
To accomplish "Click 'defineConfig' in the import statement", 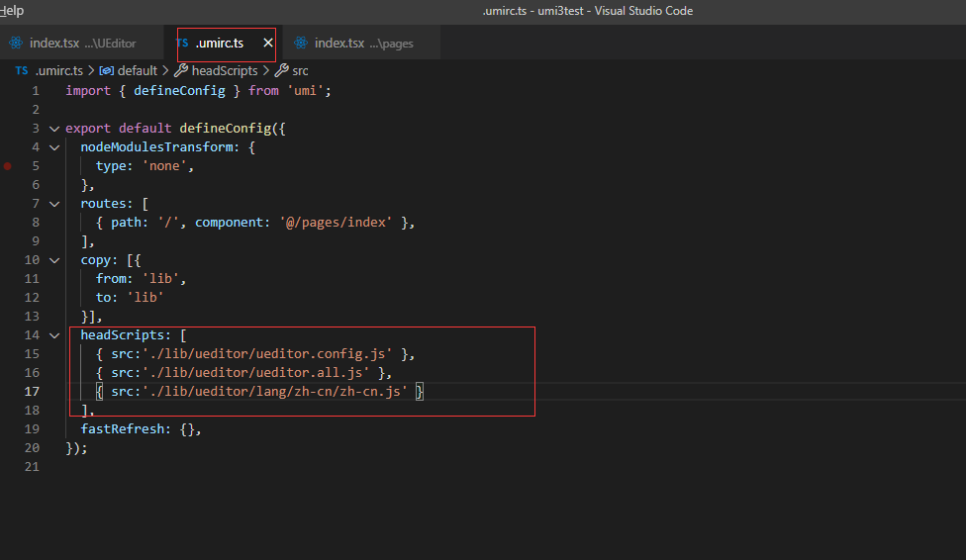I will [x=179, y=91].
